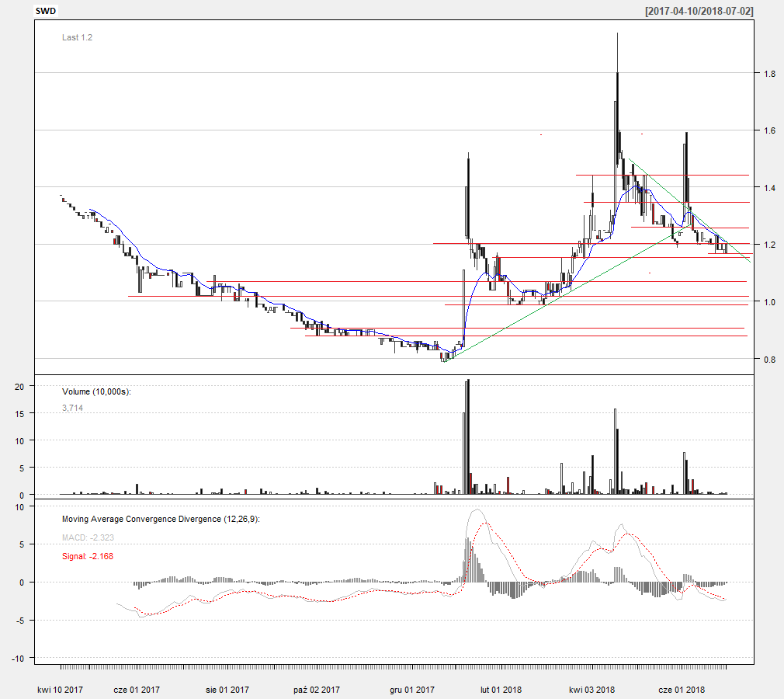The image size is (784, 699).
Task: Click the 'Last 1.2' price label
Action: (77, 37)
